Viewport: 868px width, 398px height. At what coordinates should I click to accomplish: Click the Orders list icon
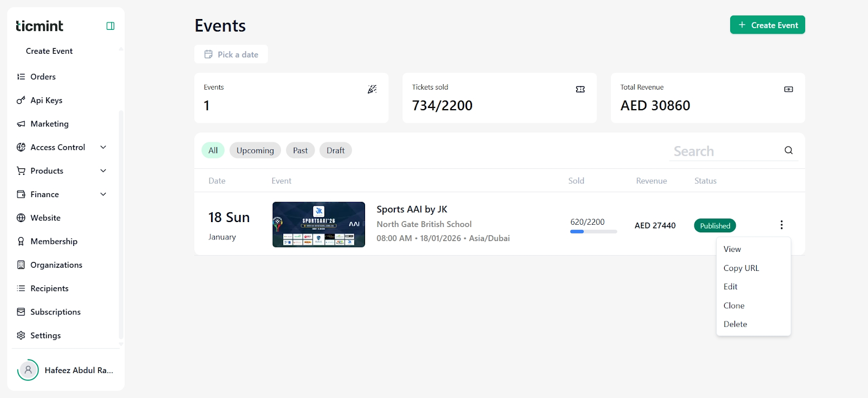tap(21, 77)
